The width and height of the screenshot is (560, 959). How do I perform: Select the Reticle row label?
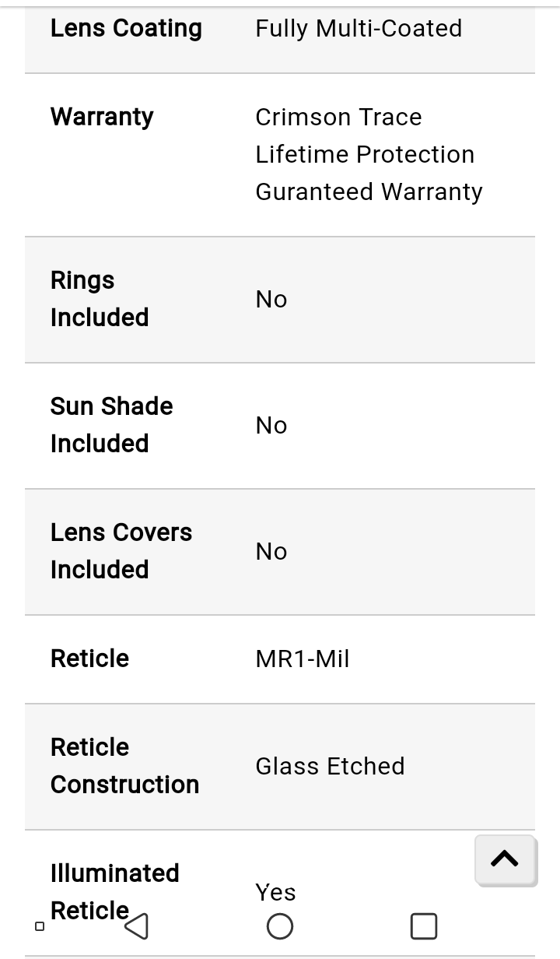pos(89,659)
